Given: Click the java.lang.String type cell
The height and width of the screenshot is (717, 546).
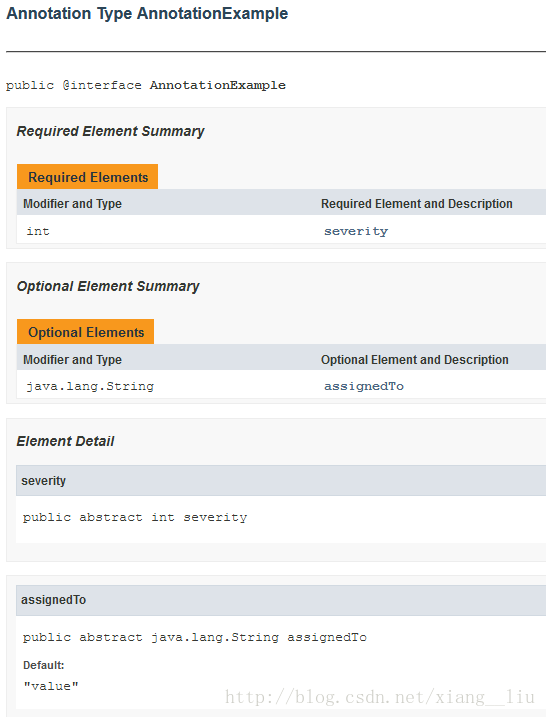Looking at the screenshot, I should click(x=90, y=386).
